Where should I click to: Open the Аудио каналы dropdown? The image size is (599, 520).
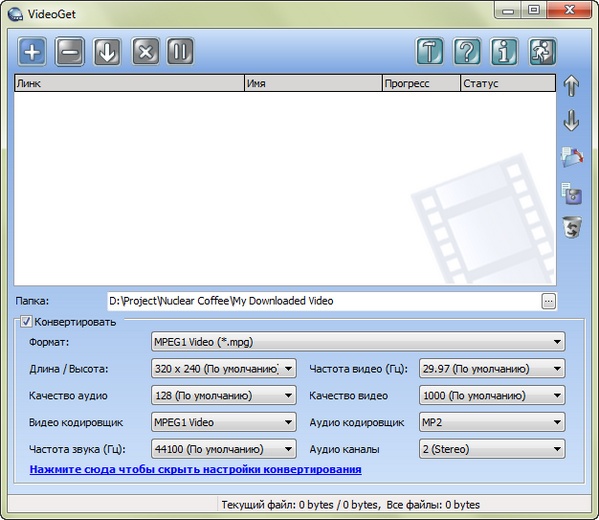492,449
